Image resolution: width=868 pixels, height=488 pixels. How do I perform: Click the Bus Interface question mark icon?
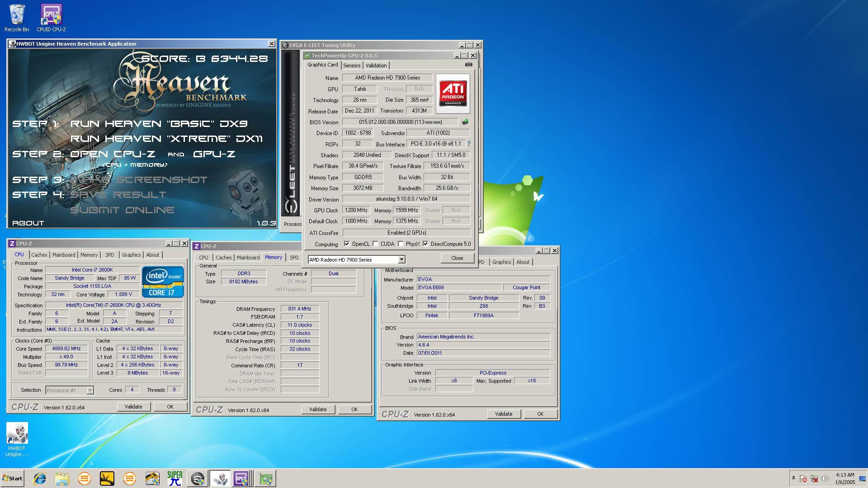(x=468, y=144)
